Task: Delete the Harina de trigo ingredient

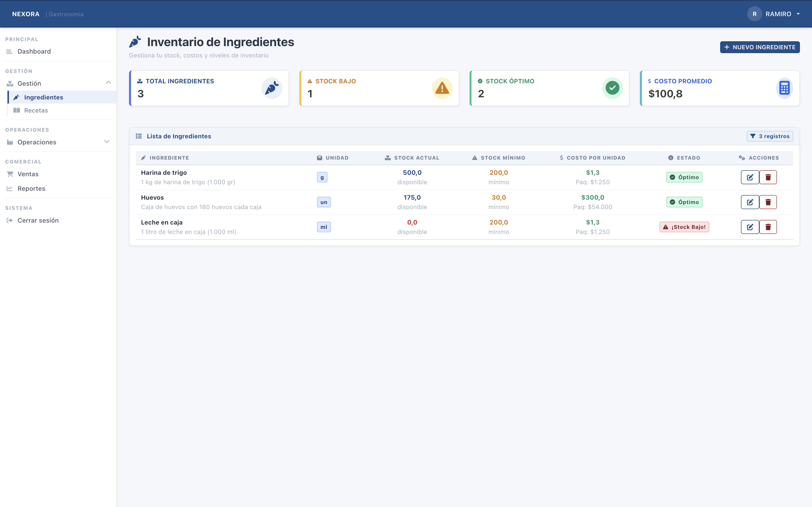Action: pos(768,177)
